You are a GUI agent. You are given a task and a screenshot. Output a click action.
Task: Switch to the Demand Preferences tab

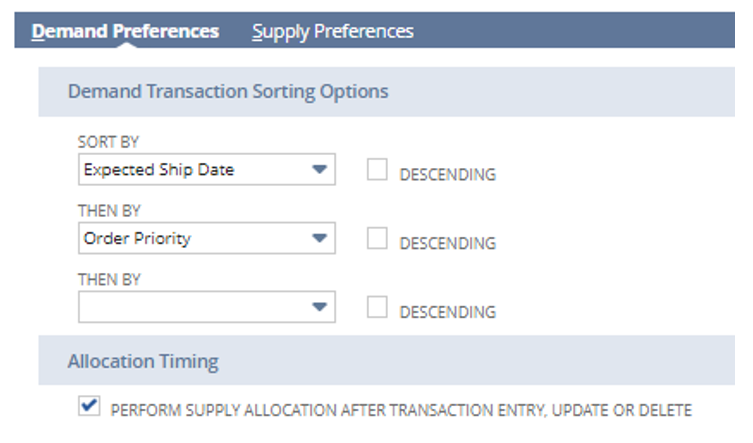tap(125, 31)
